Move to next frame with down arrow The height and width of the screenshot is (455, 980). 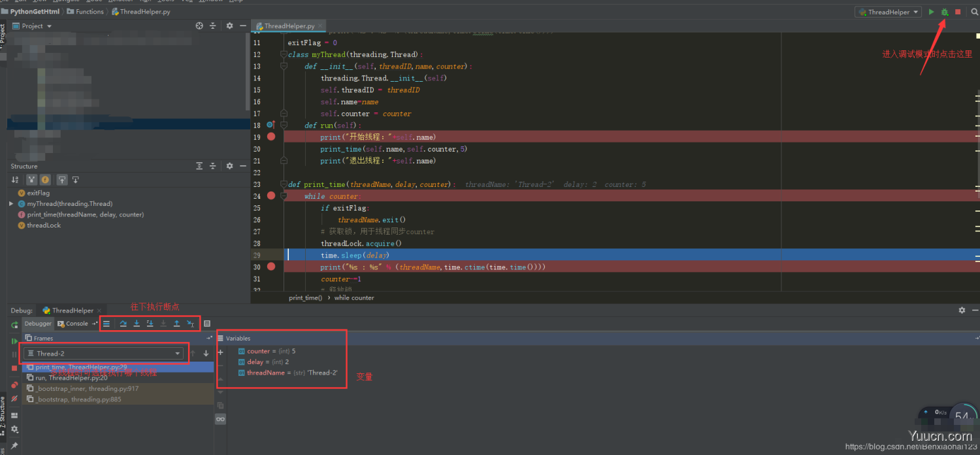[206, 354]
